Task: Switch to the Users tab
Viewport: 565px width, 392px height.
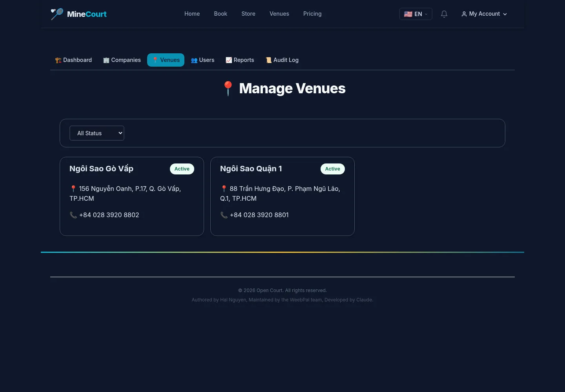Action: [x=202, y=60]
